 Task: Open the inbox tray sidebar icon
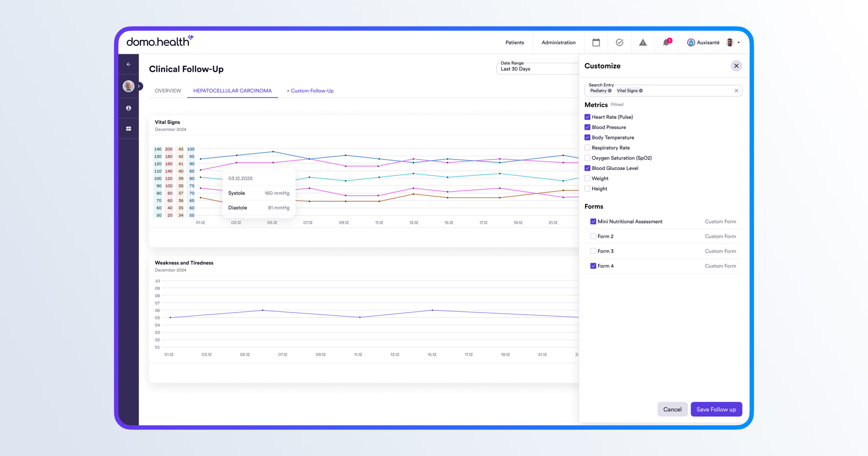pyautogui.click(x=129, y=128)
